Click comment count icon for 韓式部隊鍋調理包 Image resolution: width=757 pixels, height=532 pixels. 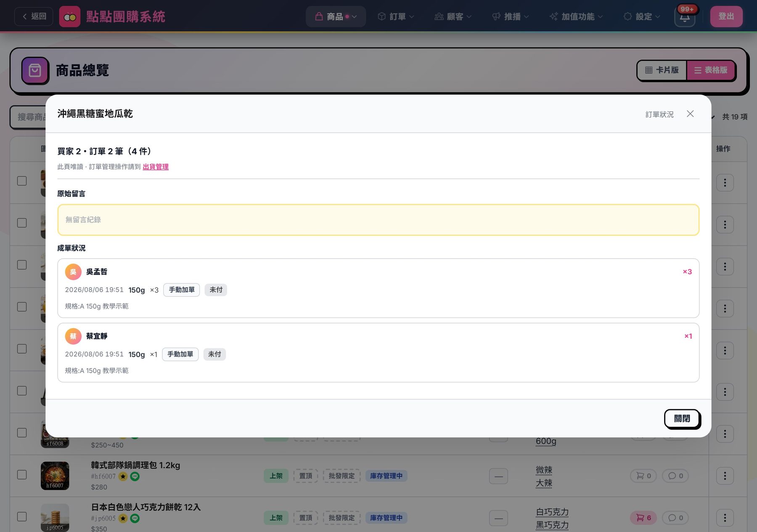(x=675, y=476)
